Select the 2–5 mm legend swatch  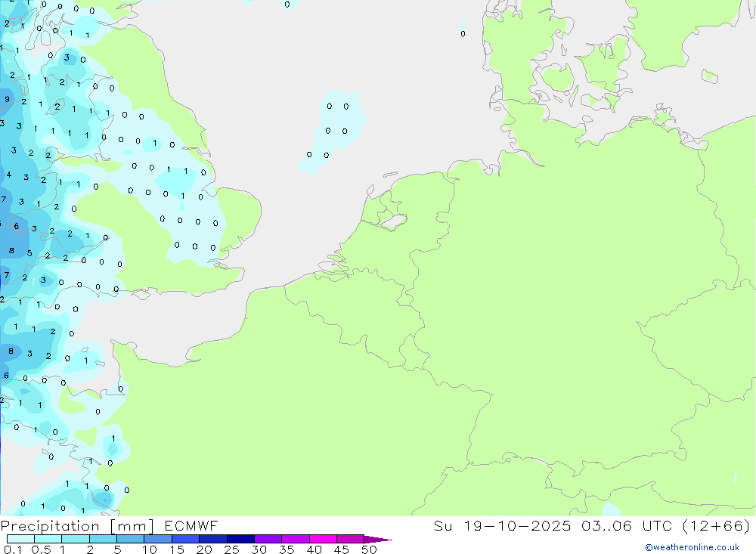tap(103, 539)
